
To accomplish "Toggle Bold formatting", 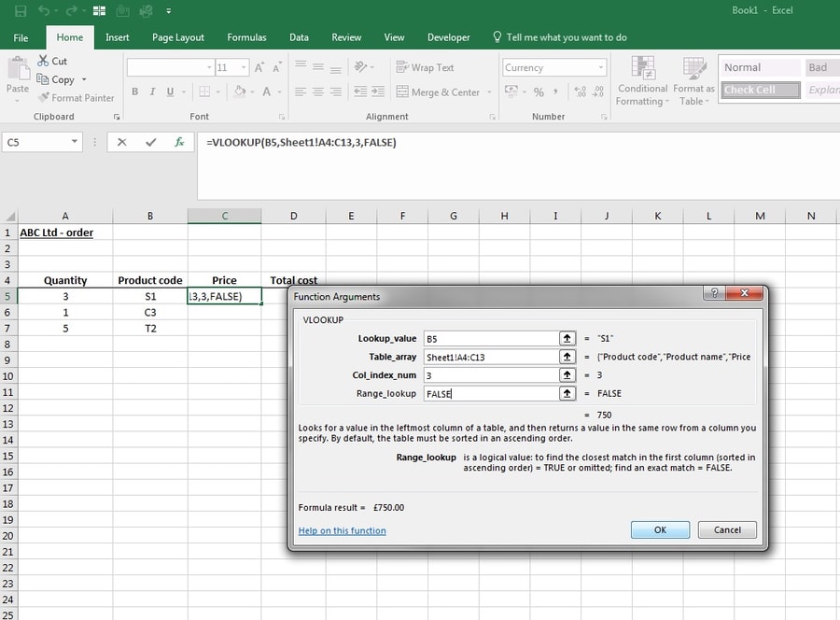I will click(x=135, y=92).
